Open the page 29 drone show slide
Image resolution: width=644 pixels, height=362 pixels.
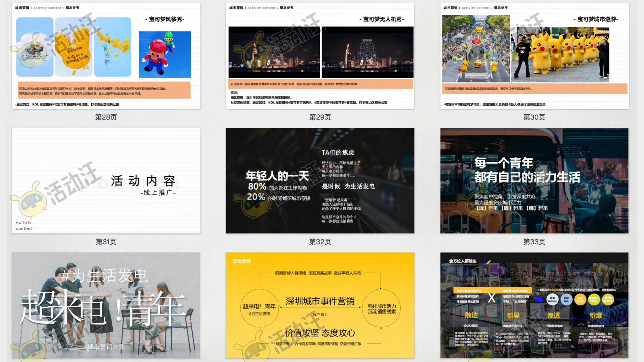coord(320,56)
